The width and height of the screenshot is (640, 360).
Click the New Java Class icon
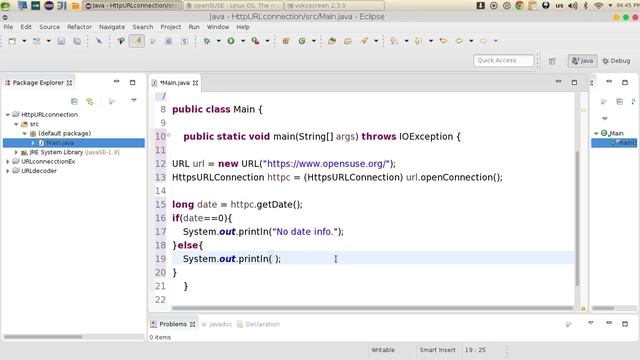click(302, 41)
